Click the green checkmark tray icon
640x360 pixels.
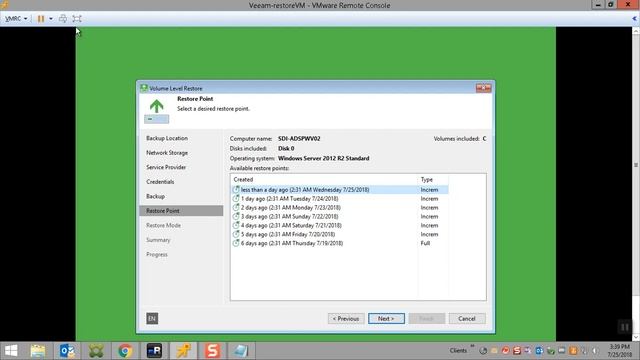pyautogui.click(x=551, y=351)
